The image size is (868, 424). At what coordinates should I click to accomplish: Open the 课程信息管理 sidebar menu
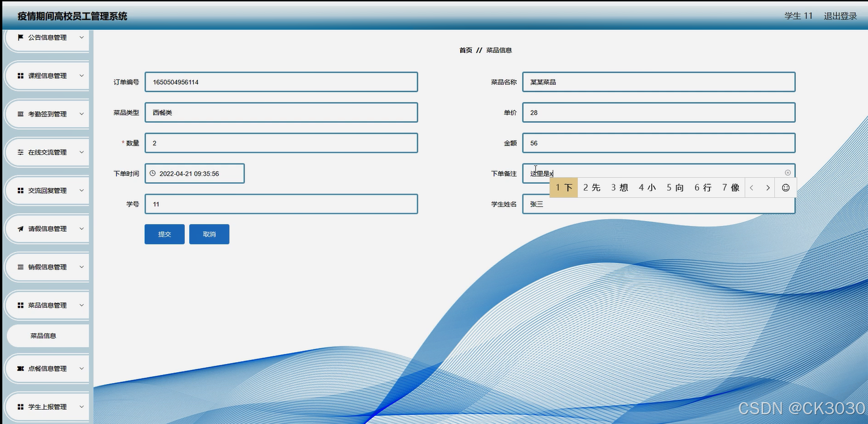47,76
